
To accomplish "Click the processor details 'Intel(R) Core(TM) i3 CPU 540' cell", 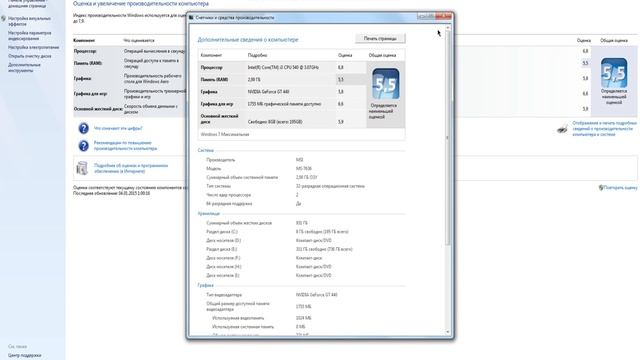I will (x=283, y=67).
